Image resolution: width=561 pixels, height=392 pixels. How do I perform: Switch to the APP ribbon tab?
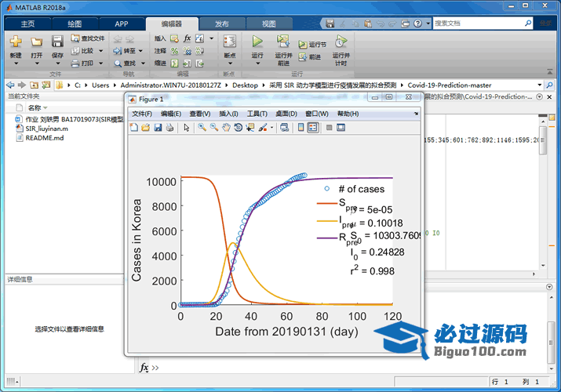point(122,24)
